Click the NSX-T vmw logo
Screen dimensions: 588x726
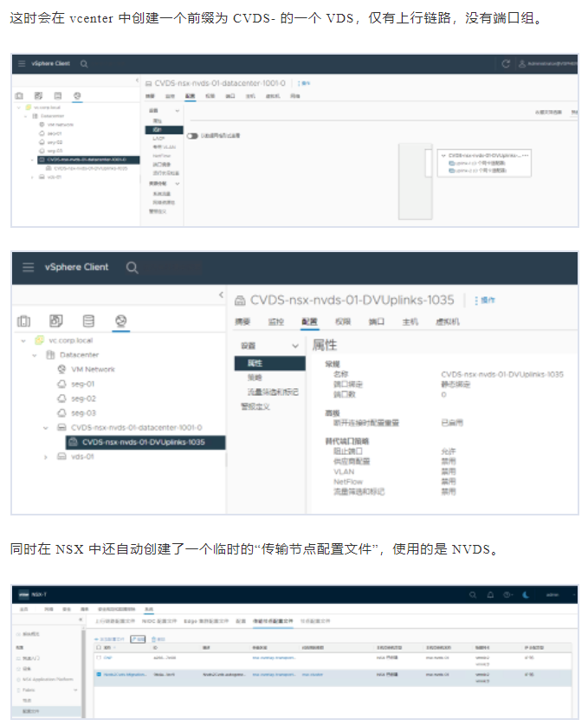(24, 594)
